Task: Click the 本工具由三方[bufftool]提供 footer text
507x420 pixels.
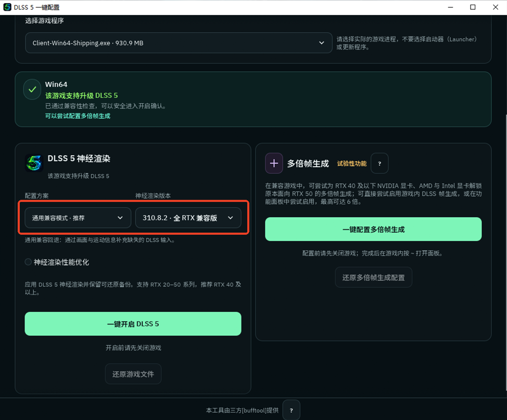Action: pos(242,410)
